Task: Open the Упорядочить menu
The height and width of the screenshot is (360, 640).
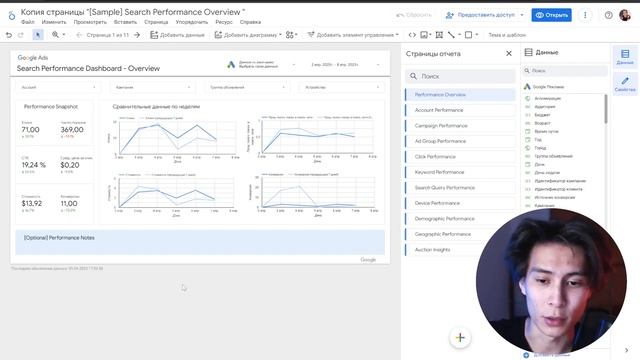Action: [192, 22]
